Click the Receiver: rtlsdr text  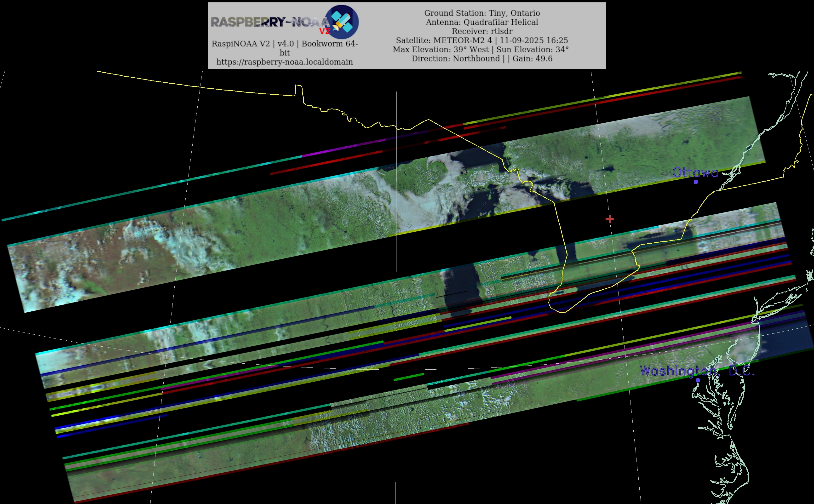click(x=482, y=31)
